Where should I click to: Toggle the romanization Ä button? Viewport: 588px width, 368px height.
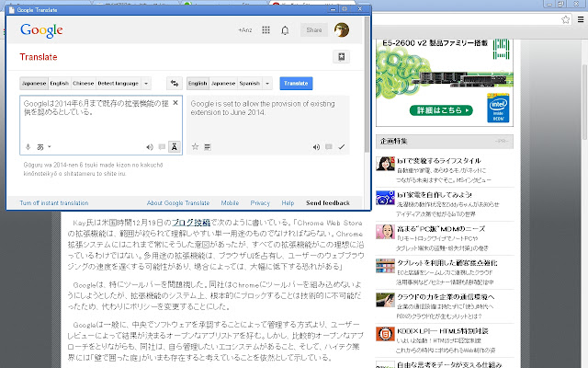(x=175, y=147)
